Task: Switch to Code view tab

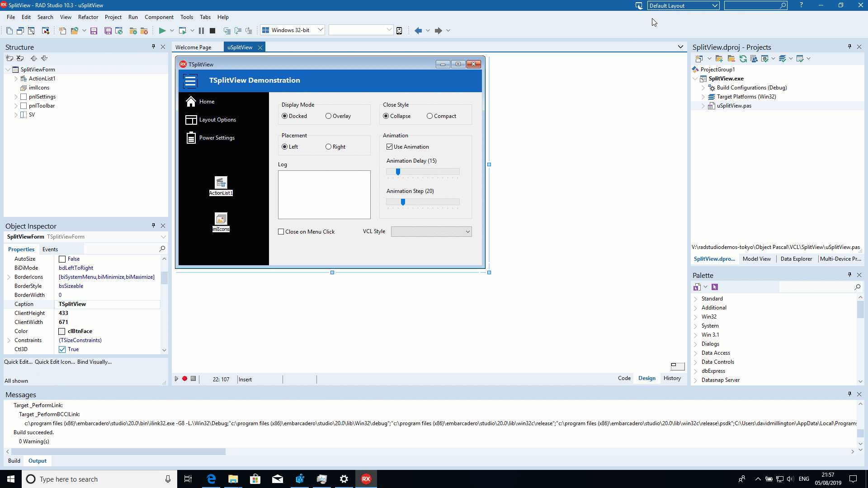Action: (x=624, y=378)
